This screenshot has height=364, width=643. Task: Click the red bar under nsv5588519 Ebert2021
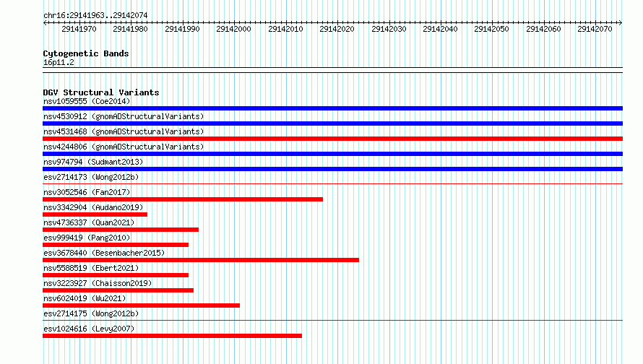(116, 275)
